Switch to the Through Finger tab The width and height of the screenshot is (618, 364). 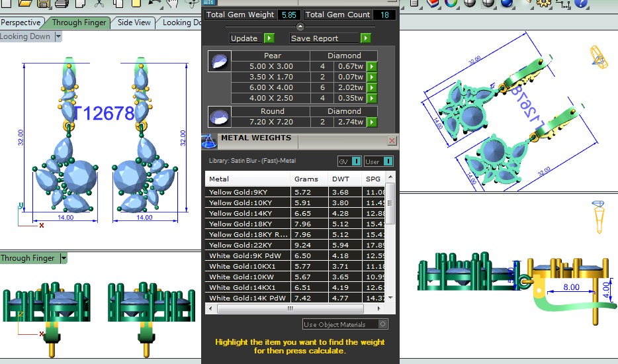79,23
